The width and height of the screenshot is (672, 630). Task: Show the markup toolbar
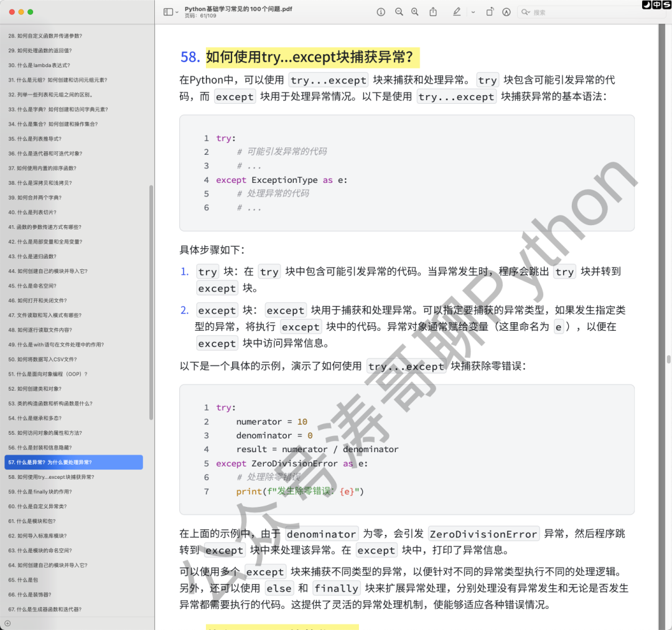(506, 12)
